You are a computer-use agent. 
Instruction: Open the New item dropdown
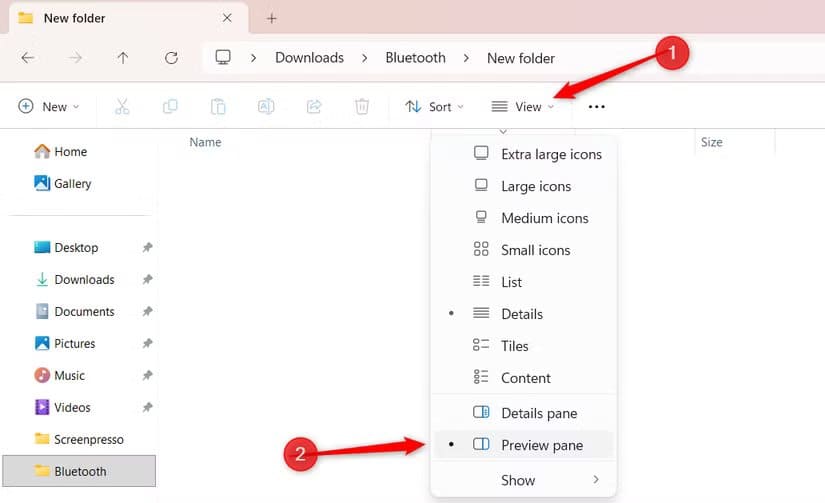click(x=49, y=107)
